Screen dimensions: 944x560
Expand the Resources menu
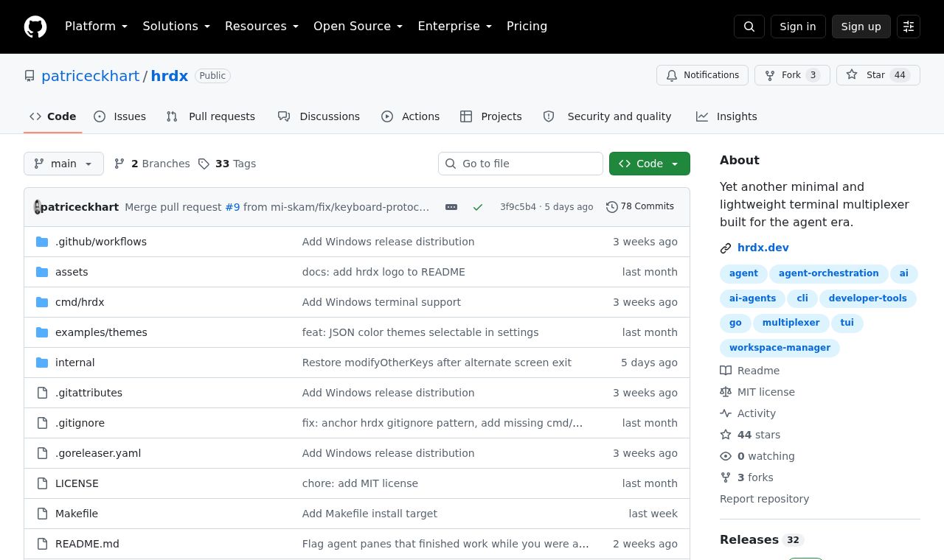(x=262, y=27)
